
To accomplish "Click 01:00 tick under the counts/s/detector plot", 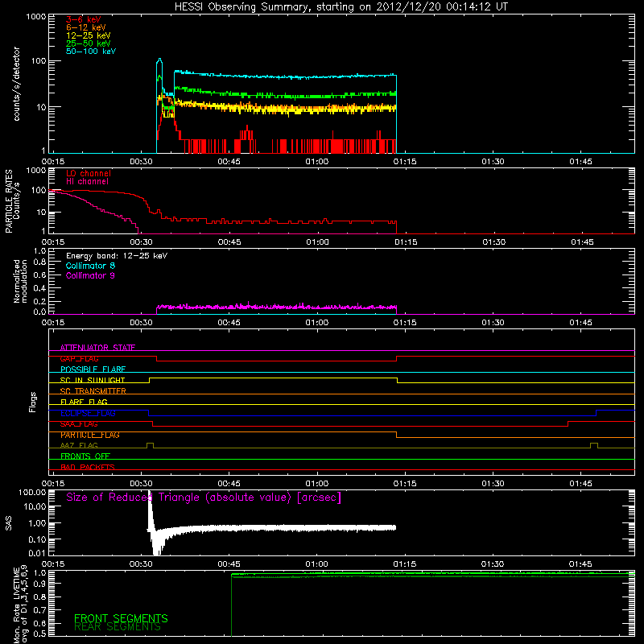I will point(317,162).
